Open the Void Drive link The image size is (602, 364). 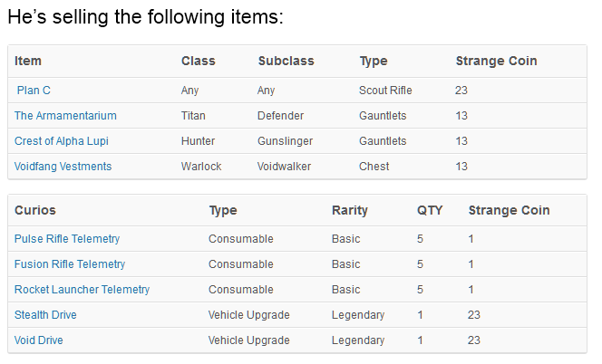(x=39, y=340)
